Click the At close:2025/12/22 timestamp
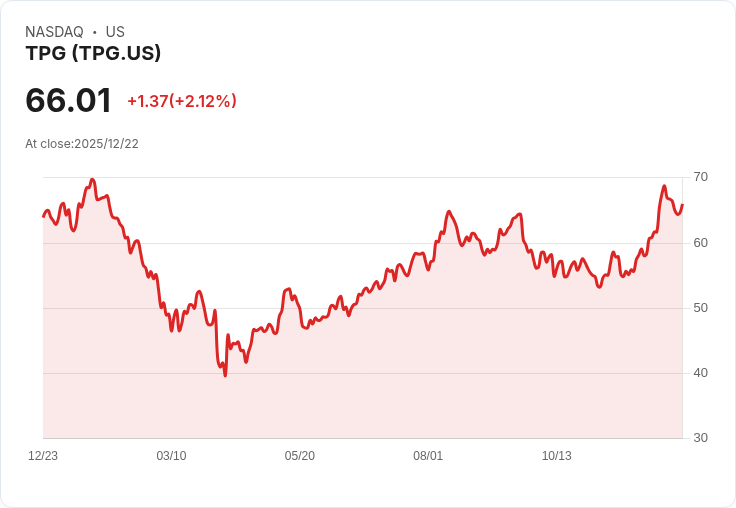The width and height of the screenshot is (736, 508). (x=82, y=144)
